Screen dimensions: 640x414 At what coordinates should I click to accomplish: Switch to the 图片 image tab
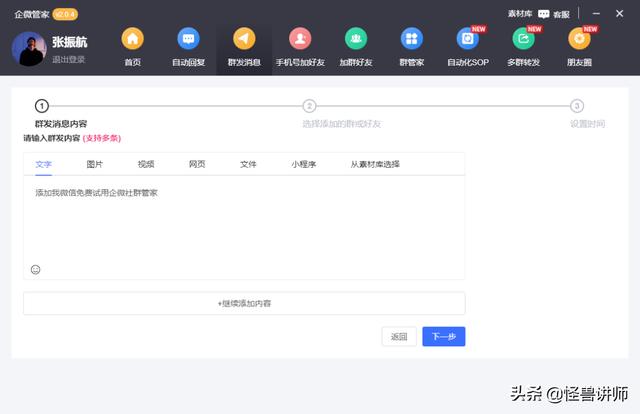pyautogui.click(x=95, y=164)
